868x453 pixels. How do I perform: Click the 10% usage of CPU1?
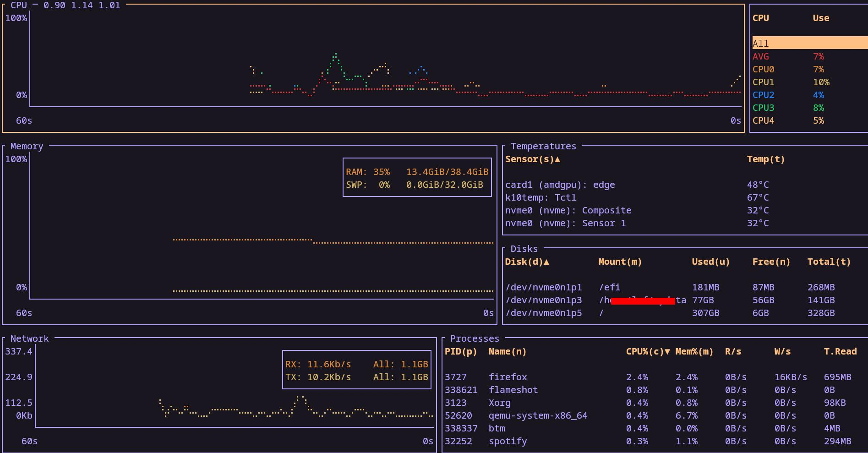[x=821, y=82]
